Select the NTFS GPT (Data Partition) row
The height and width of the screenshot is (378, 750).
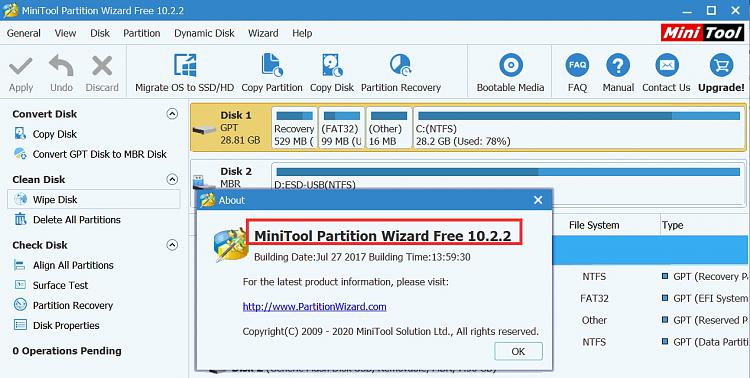(x=651, y=342)
